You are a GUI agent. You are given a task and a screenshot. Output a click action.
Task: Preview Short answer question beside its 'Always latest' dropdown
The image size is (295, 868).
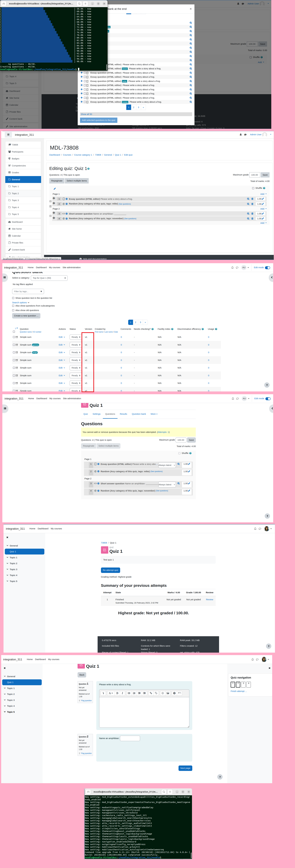[179, 484]
